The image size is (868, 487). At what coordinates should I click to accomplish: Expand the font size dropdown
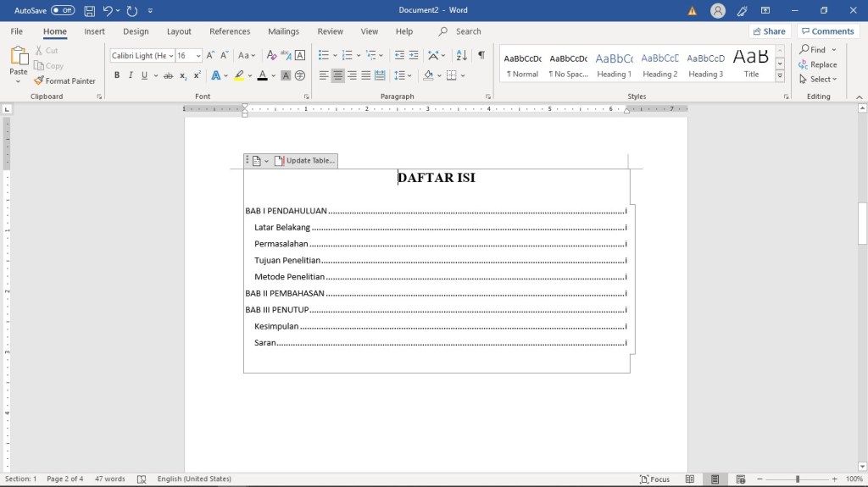click(198, 56)
